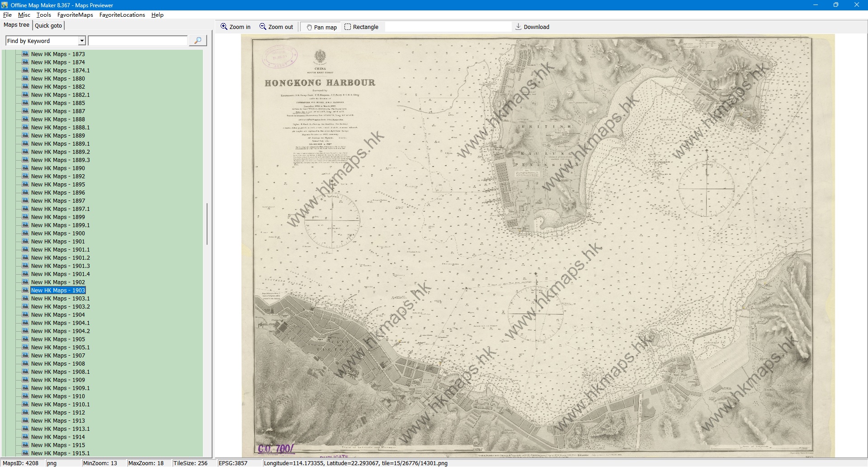Viewport: 868px width, 467px height.
Task: Select New HK Maps - 1903.1 in tree
Action: pos(60,299)
